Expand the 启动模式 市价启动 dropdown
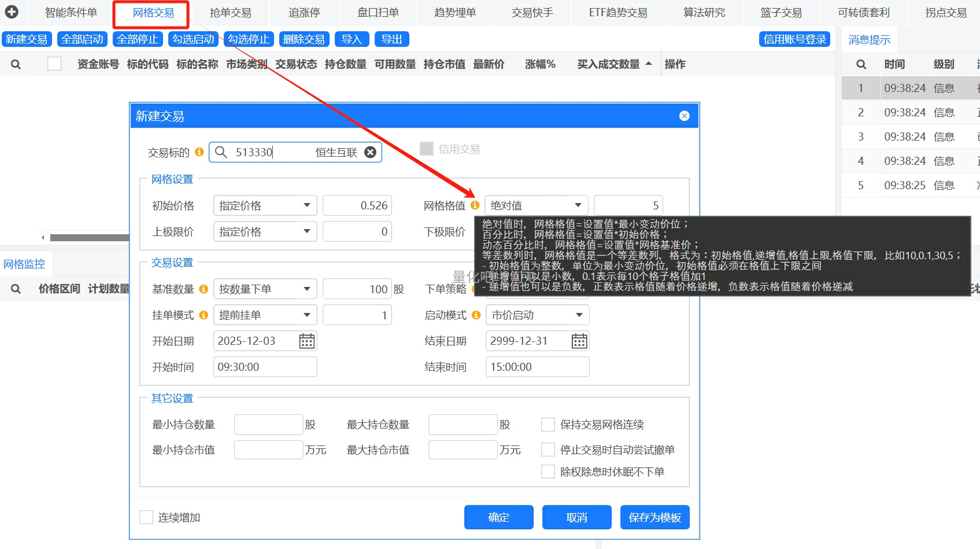 (579, 315)
